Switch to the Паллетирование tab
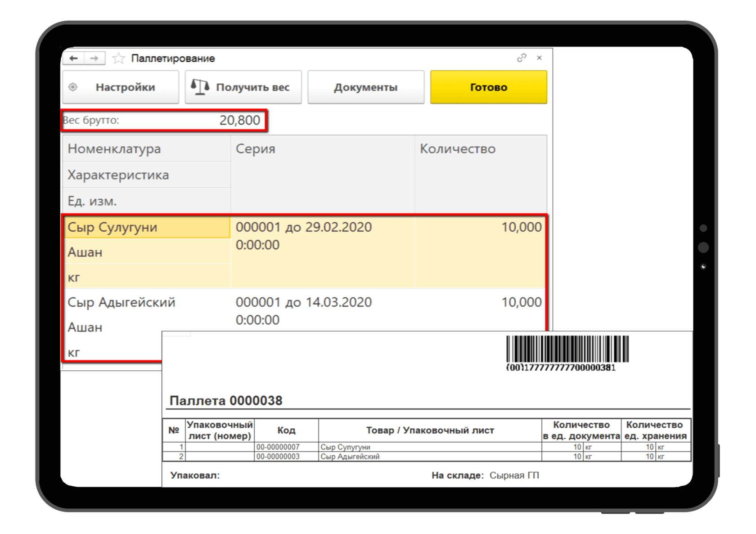The width and height of the screenshot is (756, 534). [173, 58]
